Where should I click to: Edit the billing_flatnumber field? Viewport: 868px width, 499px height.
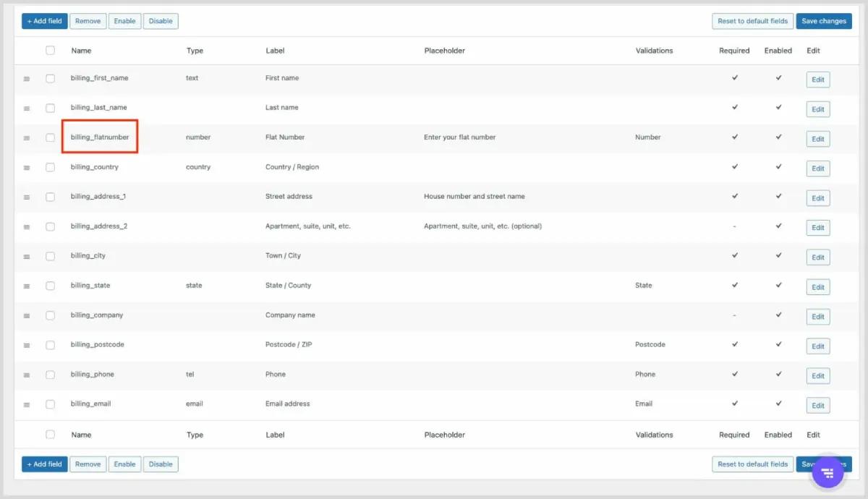coord(818,139)
